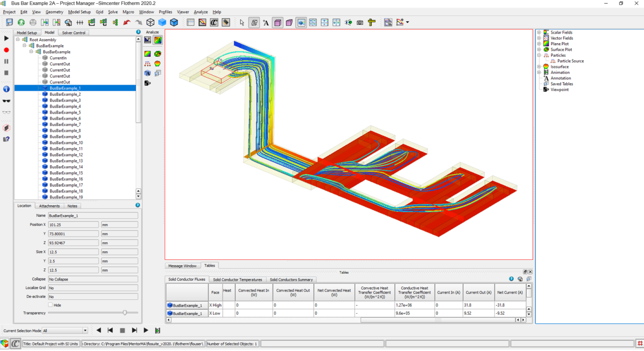Open the Message Window tab
This screenshot has width=644, height=351.
point(182,265)
